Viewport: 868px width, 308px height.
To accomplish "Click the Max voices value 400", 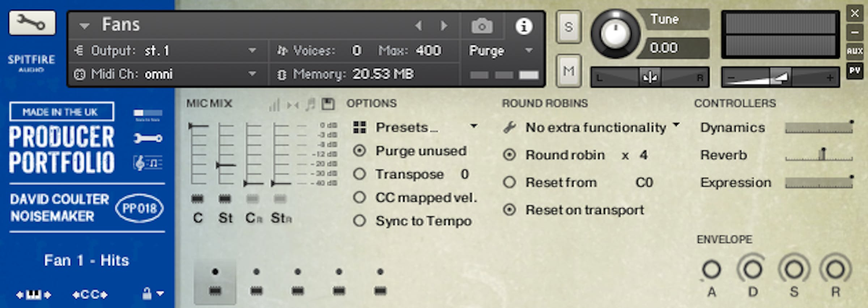I will pos(428,50).
